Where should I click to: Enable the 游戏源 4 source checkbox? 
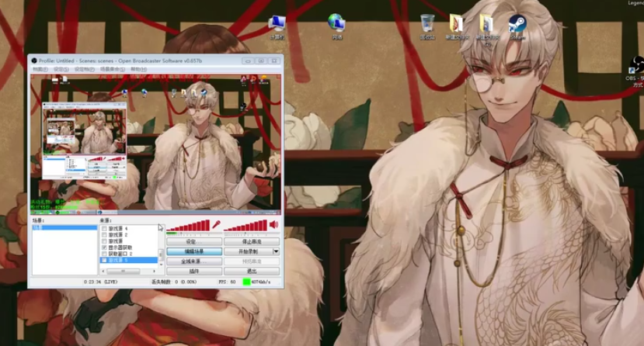(x=104, y=228)
